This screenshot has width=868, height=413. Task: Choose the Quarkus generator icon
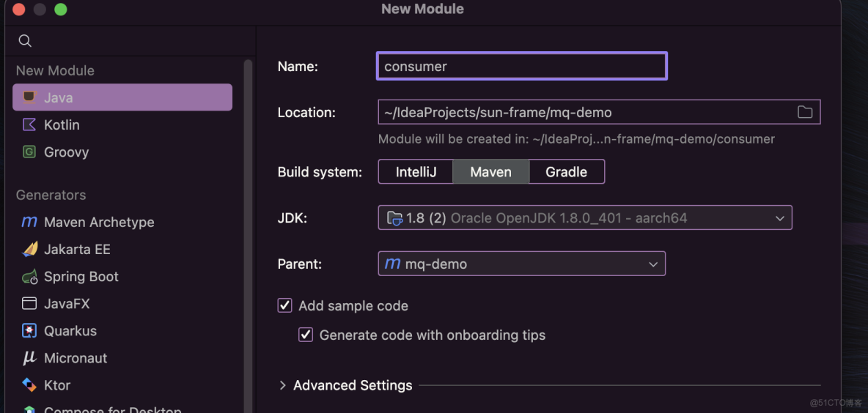29,331
